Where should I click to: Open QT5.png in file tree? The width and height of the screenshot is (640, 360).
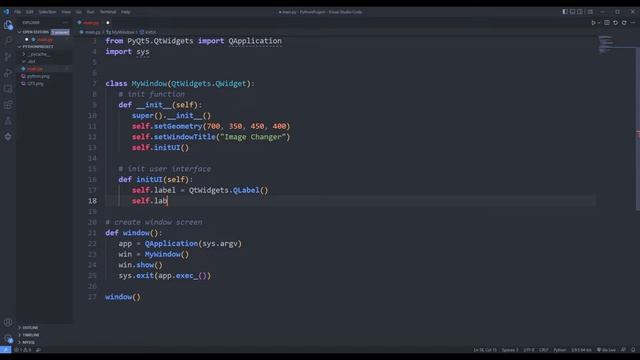35,83
